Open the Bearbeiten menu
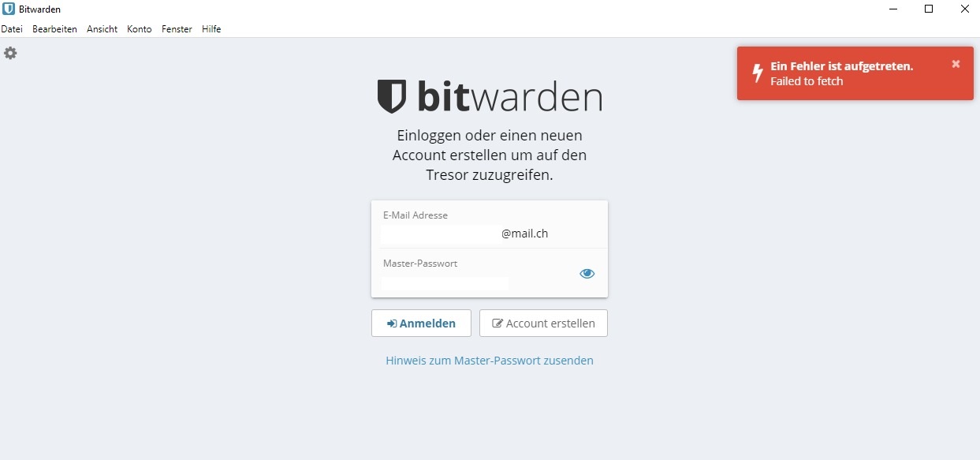Viewport: 980px width, 460px height. [x=54, y=29]
